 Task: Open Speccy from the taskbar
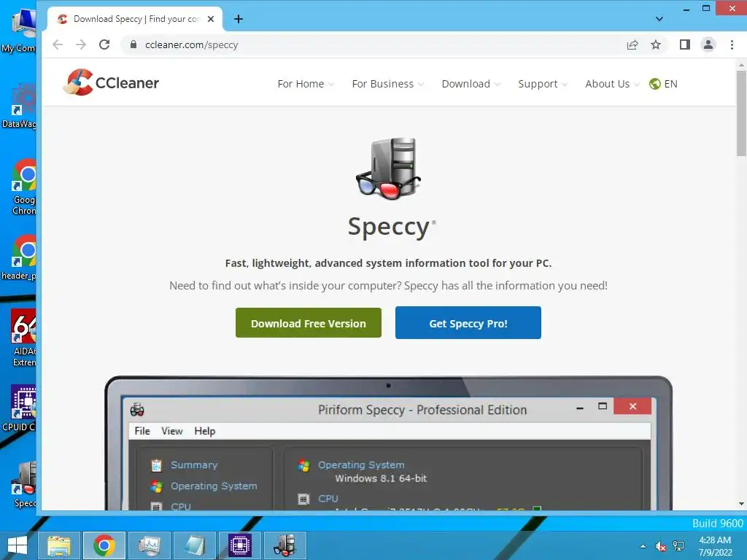pyautogui.click(x=285, y=545)
